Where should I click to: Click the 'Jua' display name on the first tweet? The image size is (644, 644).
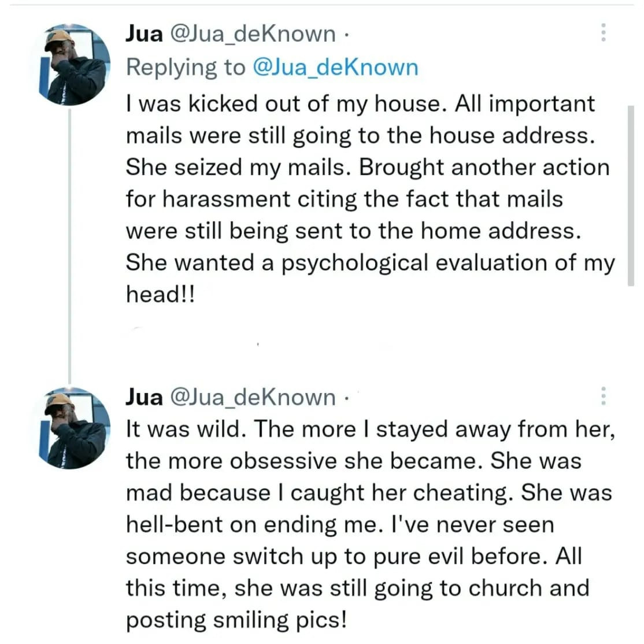point(144,34)
